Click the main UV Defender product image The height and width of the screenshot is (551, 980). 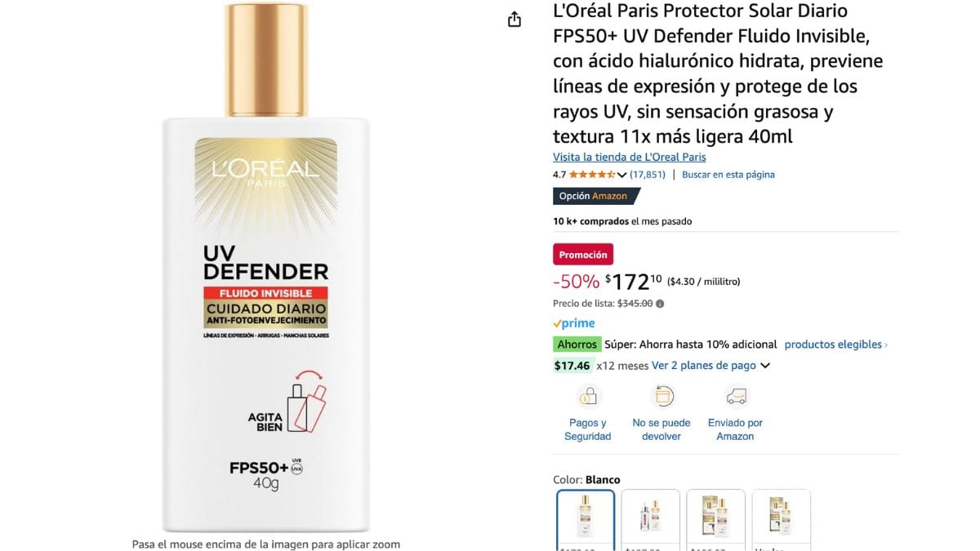[x=266, y=268]
